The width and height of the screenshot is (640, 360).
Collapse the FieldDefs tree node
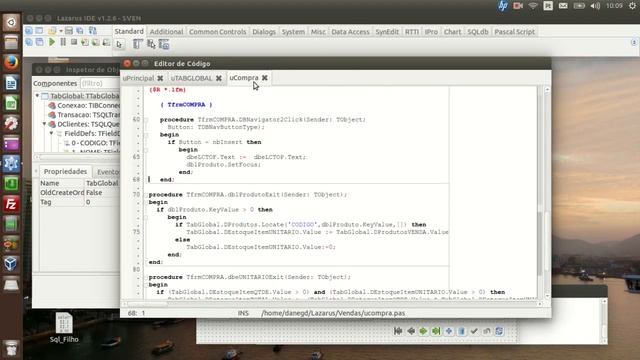click(51, 133)
